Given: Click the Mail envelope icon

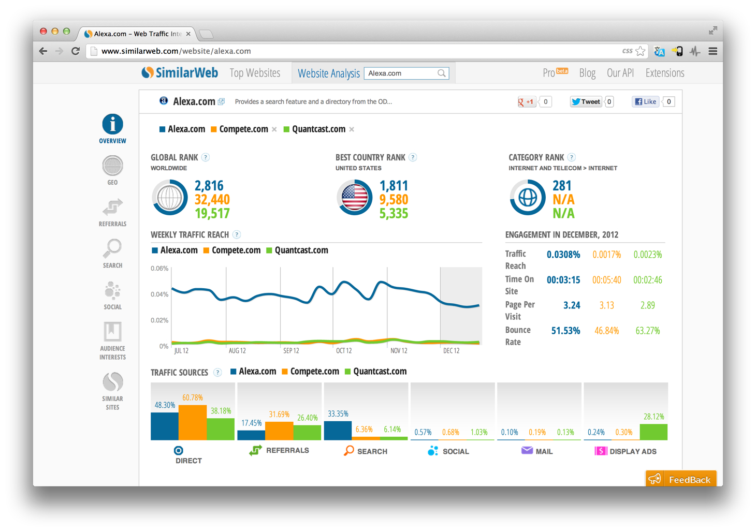Looking at the screenshot, I should 527,450.
